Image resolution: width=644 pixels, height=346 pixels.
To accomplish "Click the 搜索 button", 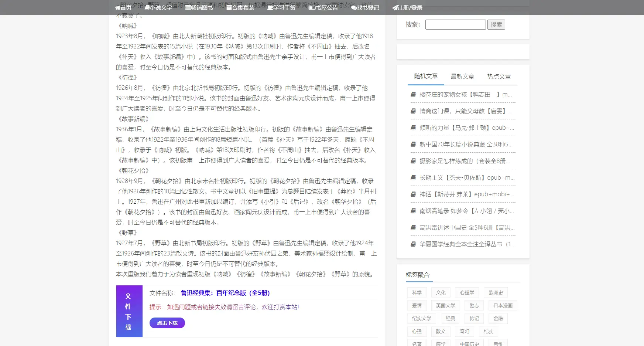I will tap(496, 25).
